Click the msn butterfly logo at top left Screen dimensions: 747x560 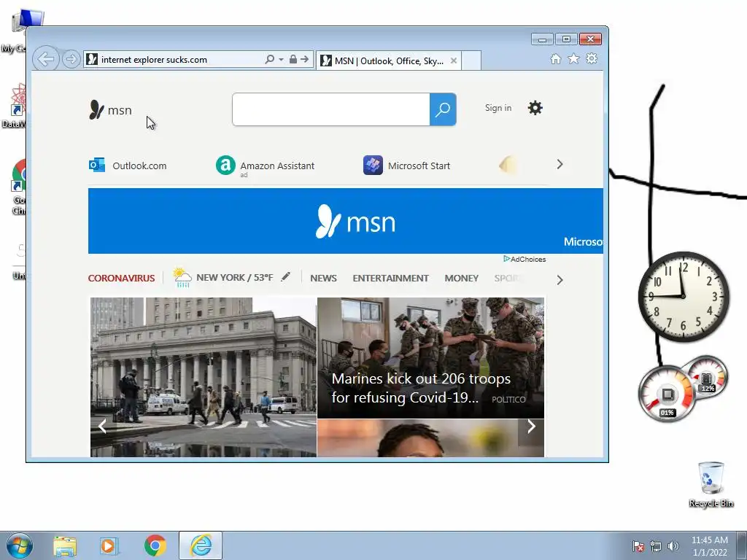pyautogui.click(x=110, y=110)
